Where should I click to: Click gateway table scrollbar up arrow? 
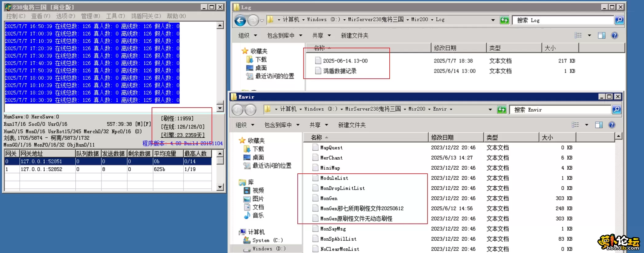tap(220, 153)
